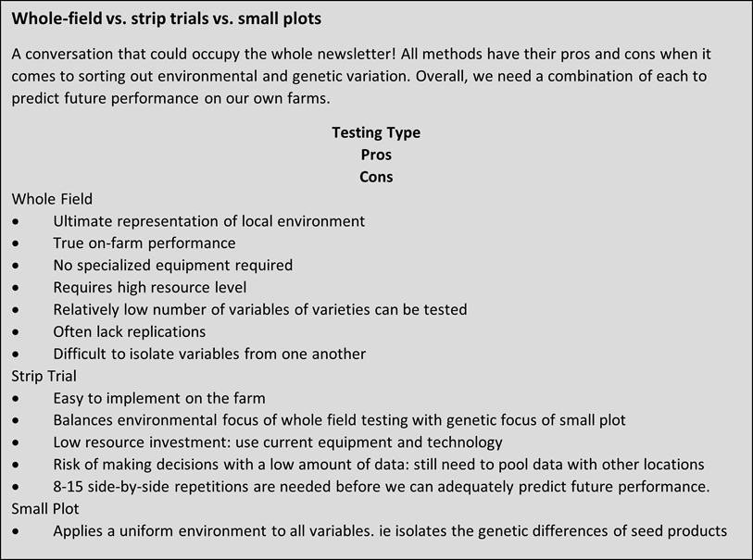This screenshot has width=753, height=560.
Task: Click 'Applies a uniform environment' line
Action: pos(389,531)
